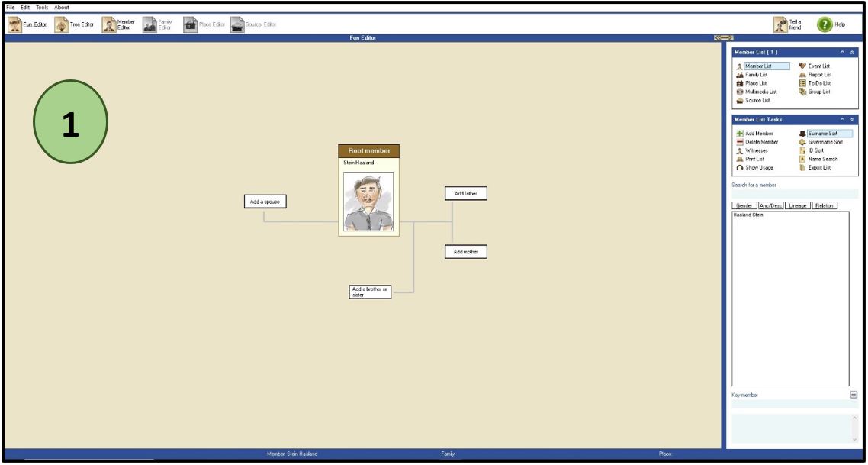Choose Delete Member task
This screenshot has width=868, height=465.
pyautogui.click(x=761, y=142)
